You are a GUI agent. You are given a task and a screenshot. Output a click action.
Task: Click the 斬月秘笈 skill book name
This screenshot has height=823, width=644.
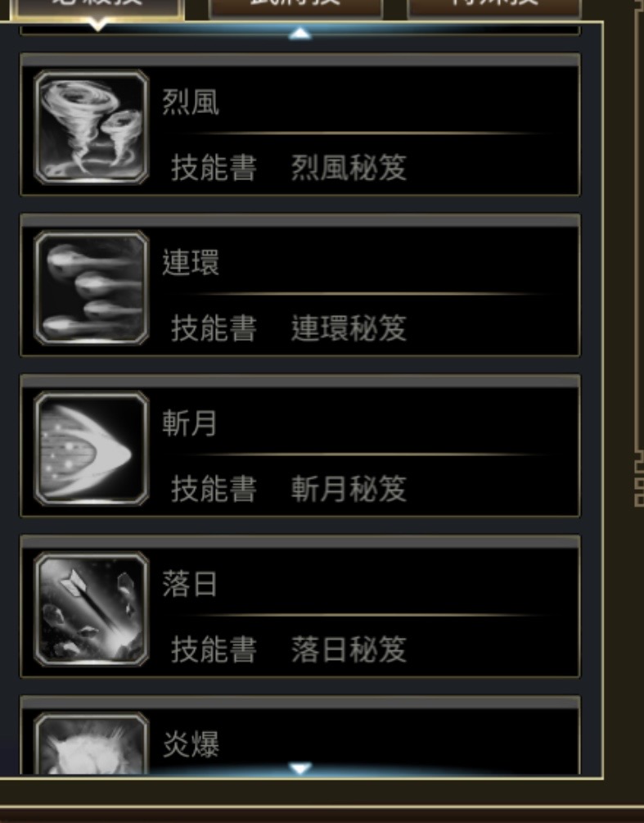349,489
